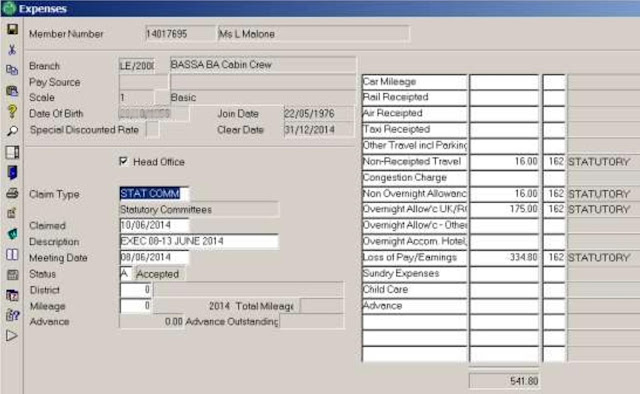The width and height of the screenshot is (640, 394).
Task: Open Help via yellow question mark
Action: click(x=12, y=111)
